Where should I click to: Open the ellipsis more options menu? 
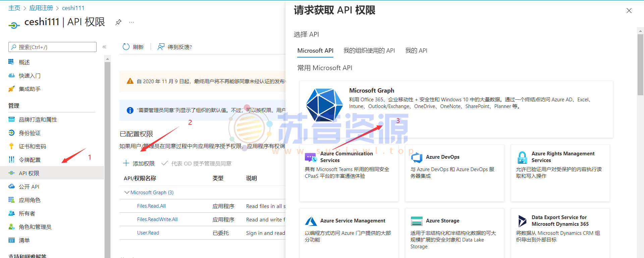click(131, 22)
